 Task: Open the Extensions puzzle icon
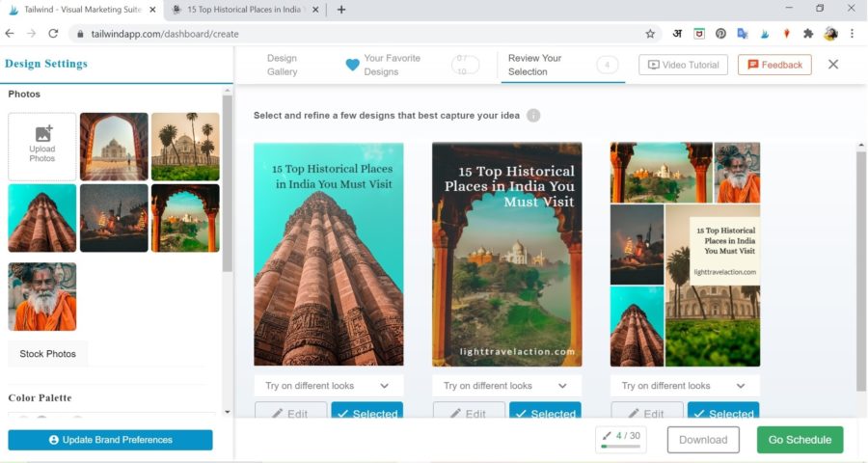click(x=808, y=34)
